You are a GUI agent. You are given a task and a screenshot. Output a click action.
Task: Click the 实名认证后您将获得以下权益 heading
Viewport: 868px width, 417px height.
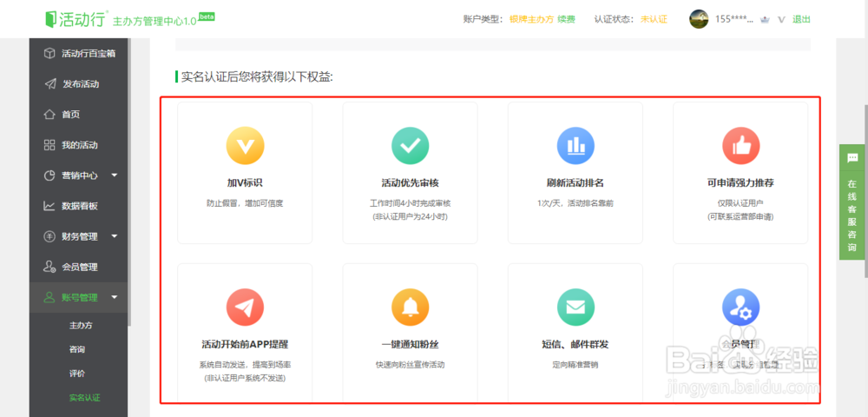click(258, 77)
